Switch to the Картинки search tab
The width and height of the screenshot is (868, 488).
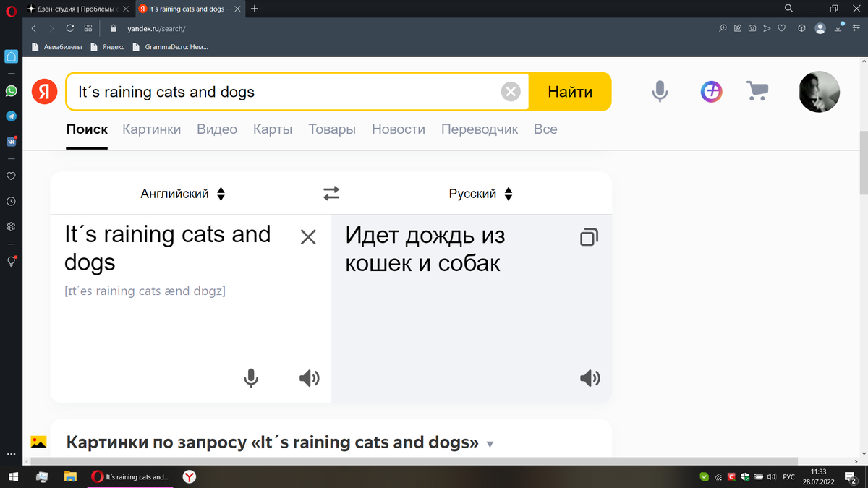[151, 129]
